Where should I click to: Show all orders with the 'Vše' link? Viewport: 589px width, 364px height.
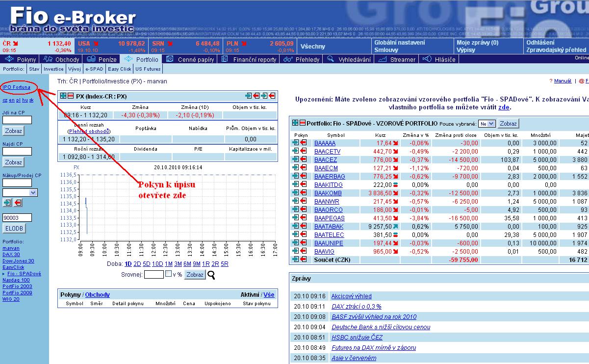coord(269,295)
